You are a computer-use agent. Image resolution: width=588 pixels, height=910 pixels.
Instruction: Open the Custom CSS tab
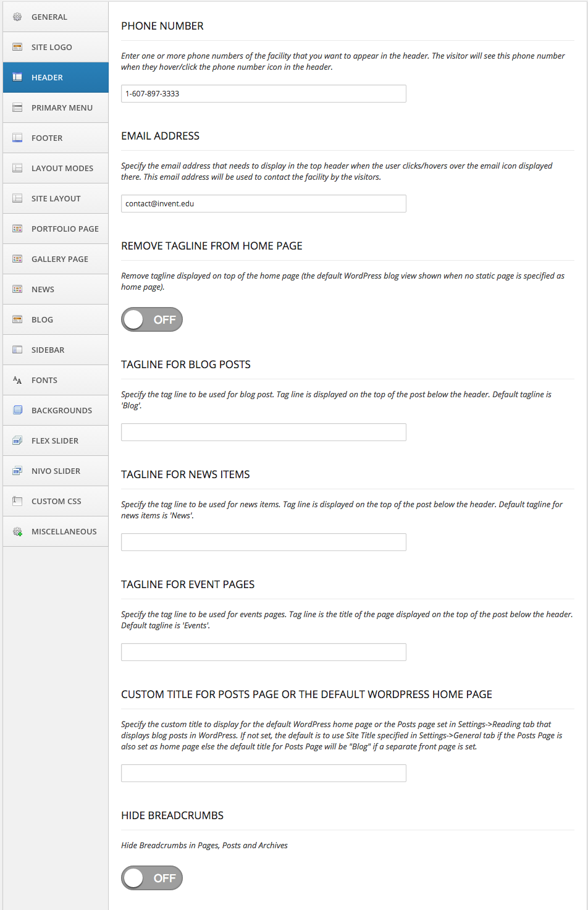click(56, 501)
